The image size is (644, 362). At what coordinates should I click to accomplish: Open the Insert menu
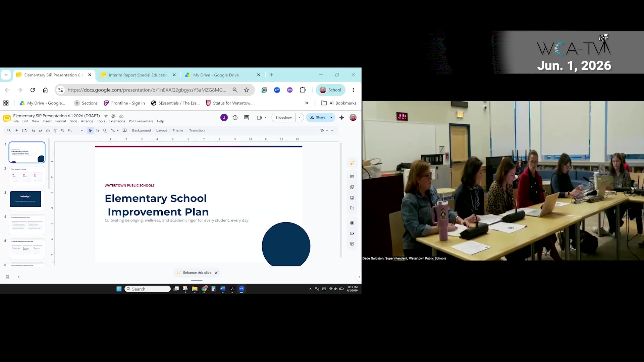click(x=47, y=121)
